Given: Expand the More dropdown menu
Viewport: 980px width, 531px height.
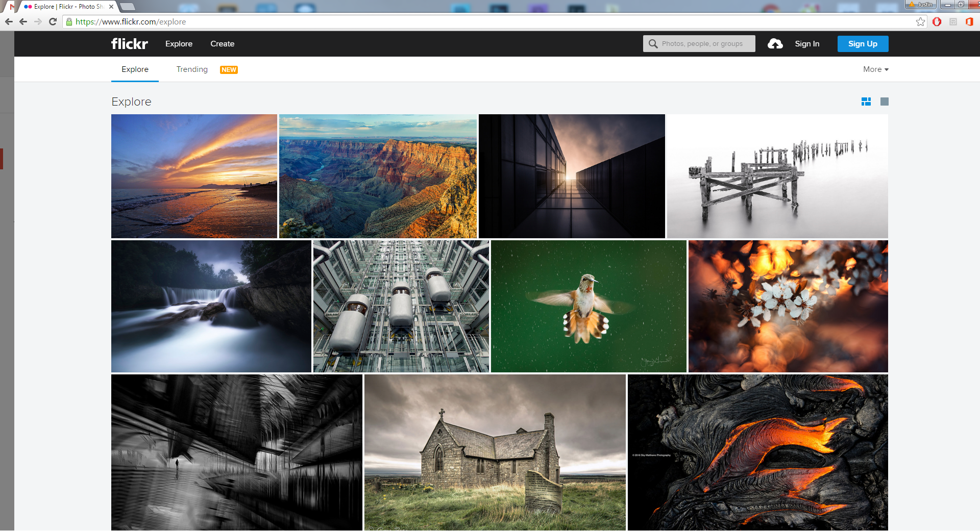Looking at the screenshot, I should pyautogui.click(x=875, y=69).
